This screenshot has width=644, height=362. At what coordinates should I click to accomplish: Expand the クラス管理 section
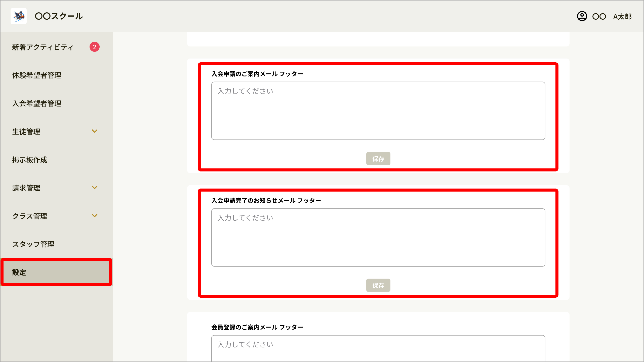[x=95, y=216]
